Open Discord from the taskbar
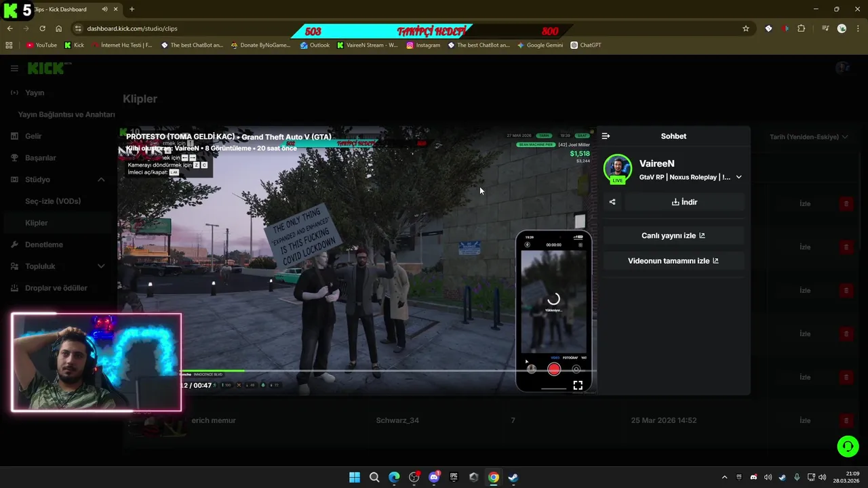The image size is (868, 488). click(x=434, y=477)
